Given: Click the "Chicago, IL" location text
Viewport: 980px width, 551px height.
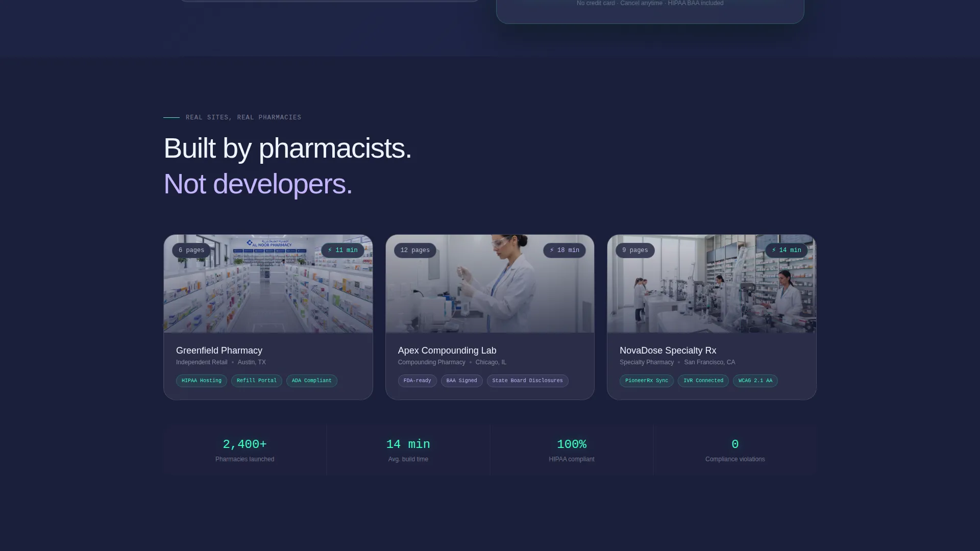Looking at the screenshot, I should 491,362.
